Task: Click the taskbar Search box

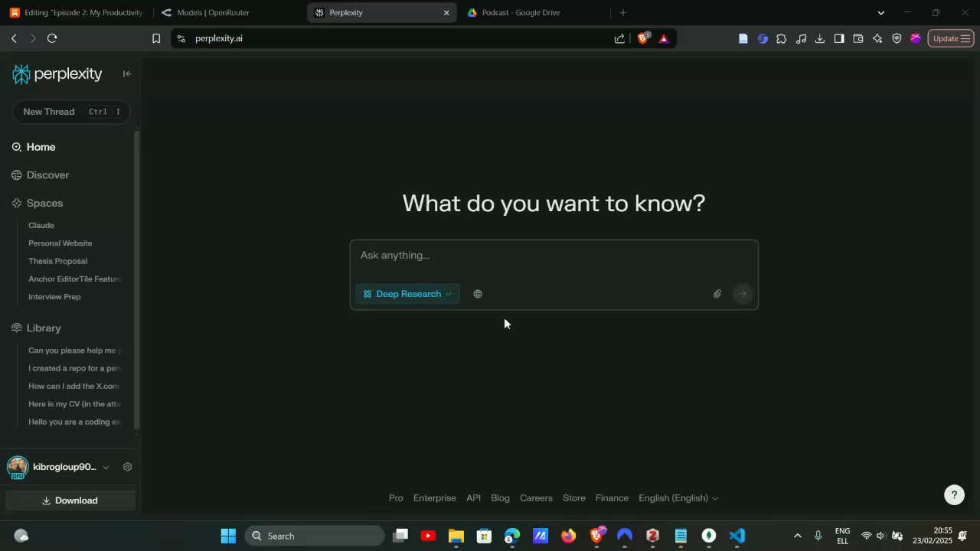Action: 315,536
